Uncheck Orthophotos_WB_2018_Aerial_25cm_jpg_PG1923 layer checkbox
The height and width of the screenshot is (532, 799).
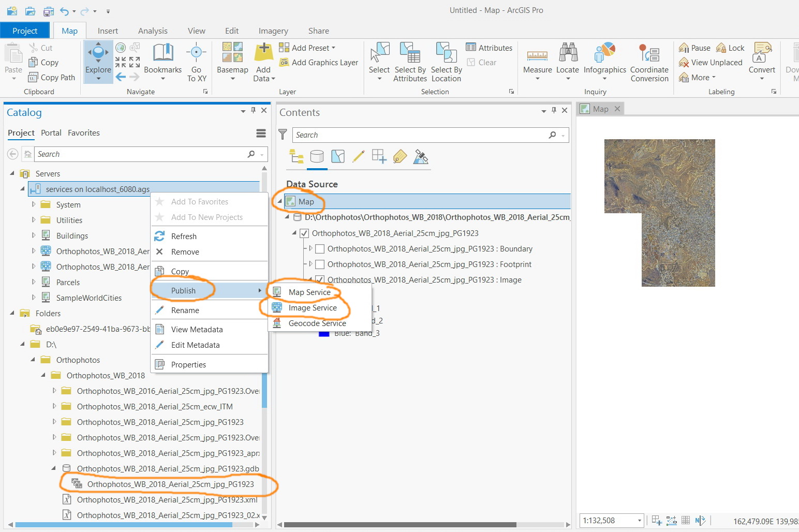304,233
